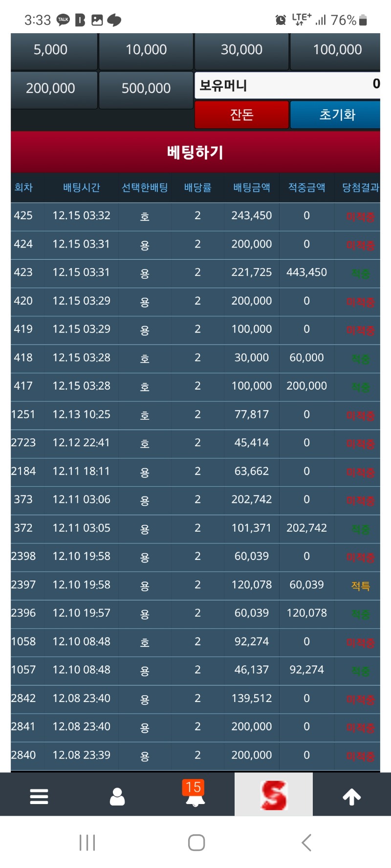Open Android recent apps icon
The image size is (391, 868).
87,843
